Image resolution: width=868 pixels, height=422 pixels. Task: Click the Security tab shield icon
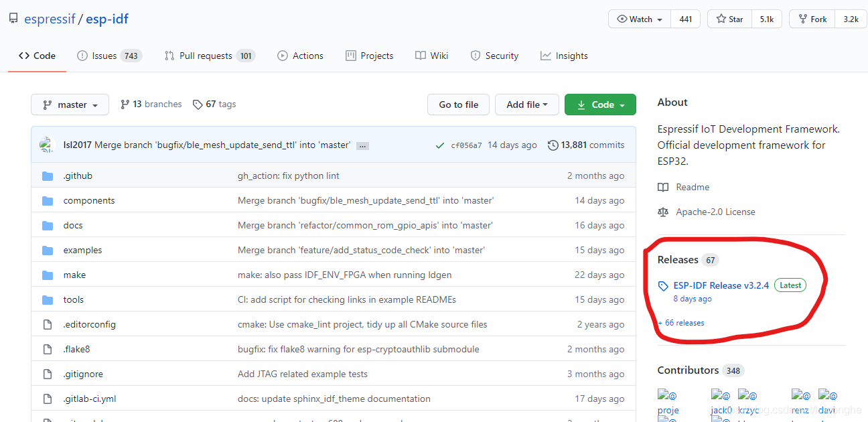(x=476, y=56)
